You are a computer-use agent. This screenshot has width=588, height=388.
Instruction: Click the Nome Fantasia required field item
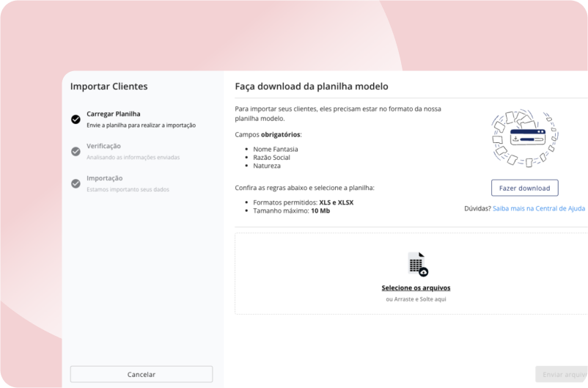coord(276,149)
